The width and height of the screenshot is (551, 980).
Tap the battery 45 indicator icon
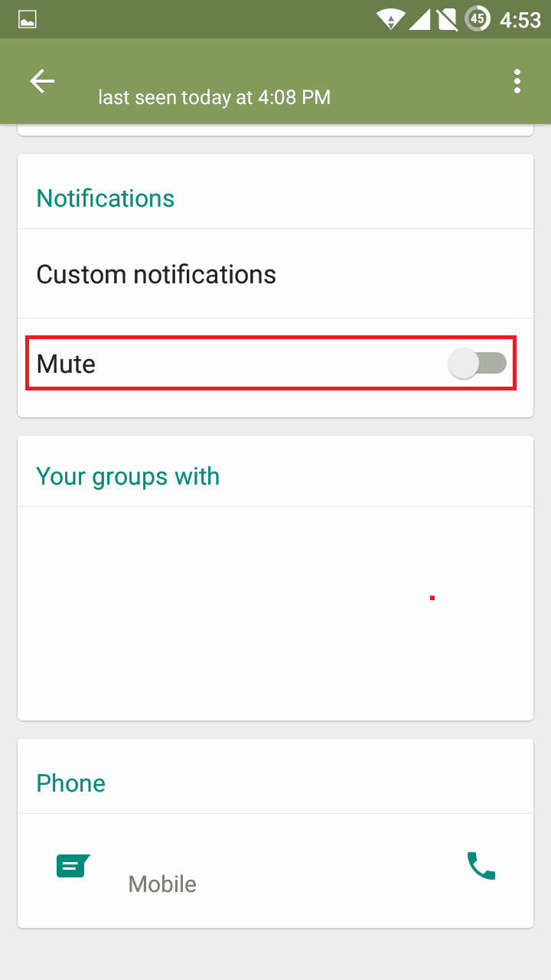click(x=478, y=19)
